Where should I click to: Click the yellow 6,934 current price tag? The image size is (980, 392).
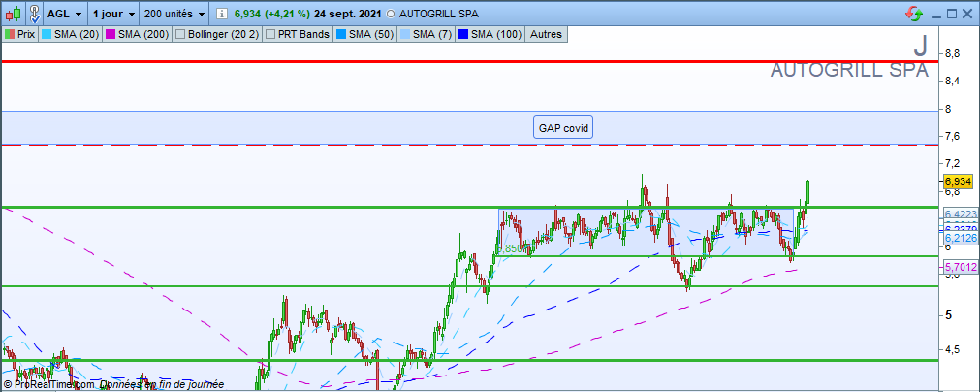click(x=956, y=181)
